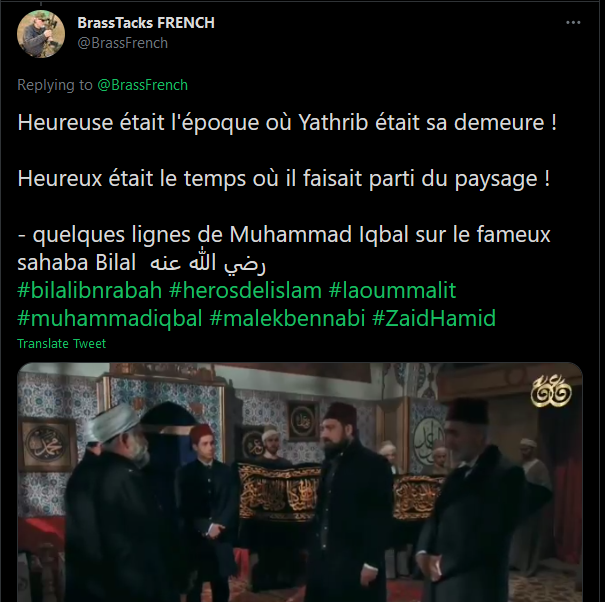Open the #muhammadiqbal hashtag
The image size is (605, 602).
click(110, 318)
